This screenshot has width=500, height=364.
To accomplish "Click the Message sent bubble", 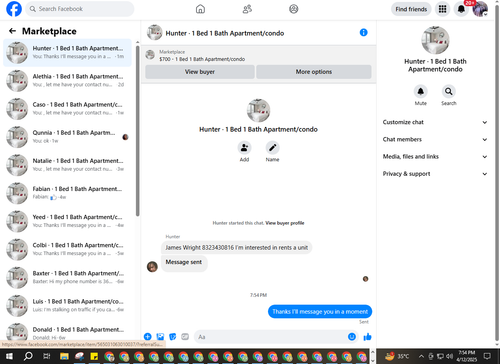I will coord(184,262).
